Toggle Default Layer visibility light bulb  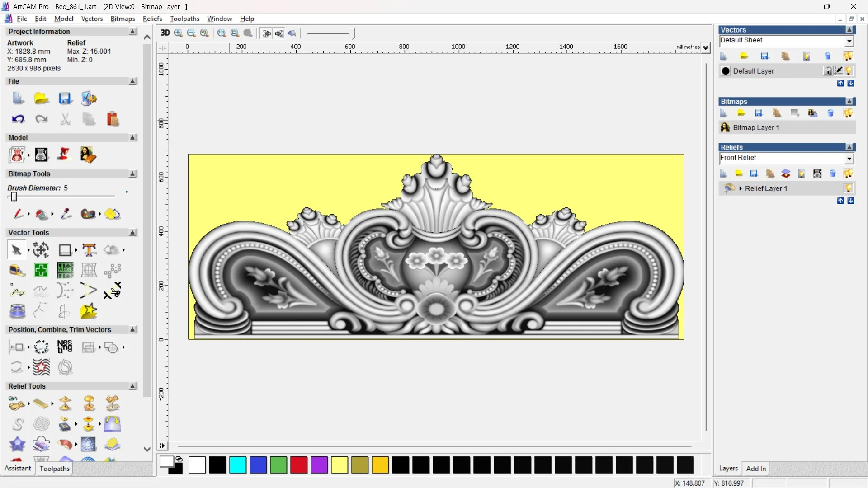pyautogui.click(x=849, y=71)
